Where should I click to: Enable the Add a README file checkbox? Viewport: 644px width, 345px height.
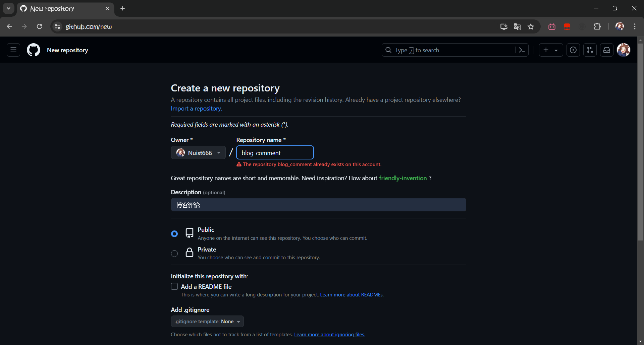click(174, 286)
